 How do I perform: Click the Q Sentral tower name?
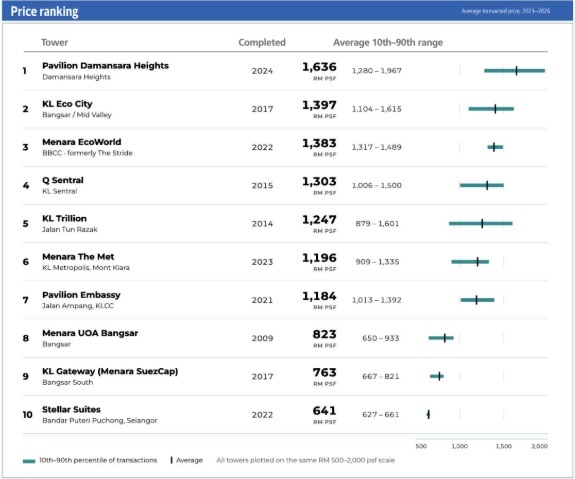(x=63, y=180)
